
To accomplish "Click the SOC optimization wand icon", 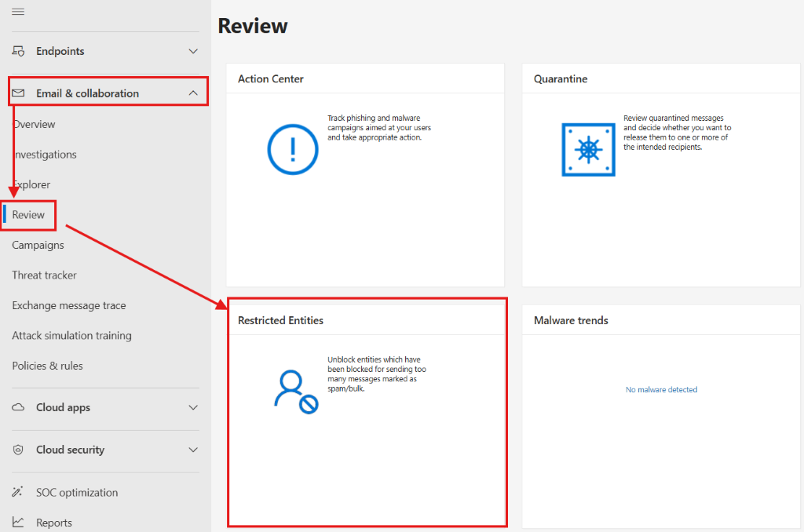I will (x=17, y=492).
